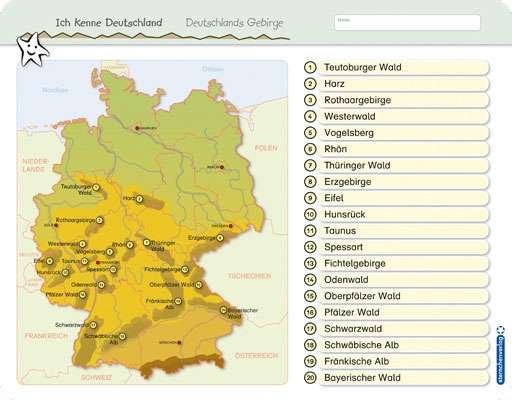This screenshot has height=400, width=512.
Task: Click the Rothaargebirge marker on the map
Action: tap(99, 220)
